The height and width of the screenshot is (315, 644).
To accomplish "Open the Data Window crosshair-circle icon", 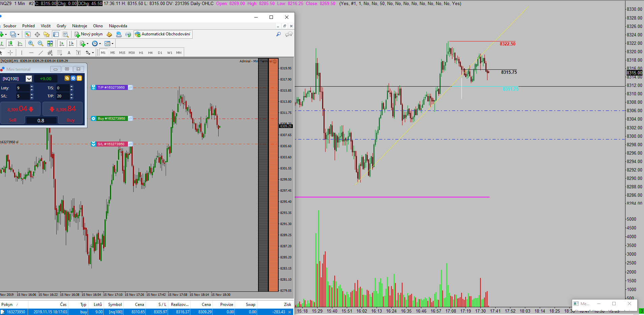I will coord(37,34).
